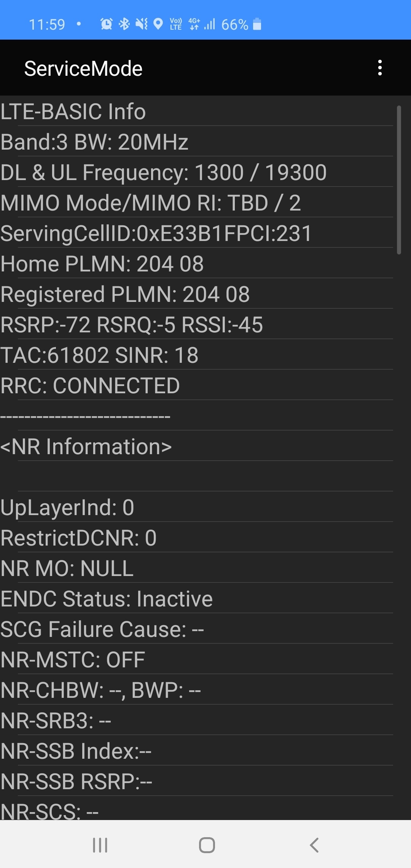Tap the RRC: CONNECTED entry
The height and width of the screenshot is (868, 411).
[x=197, y=385]
